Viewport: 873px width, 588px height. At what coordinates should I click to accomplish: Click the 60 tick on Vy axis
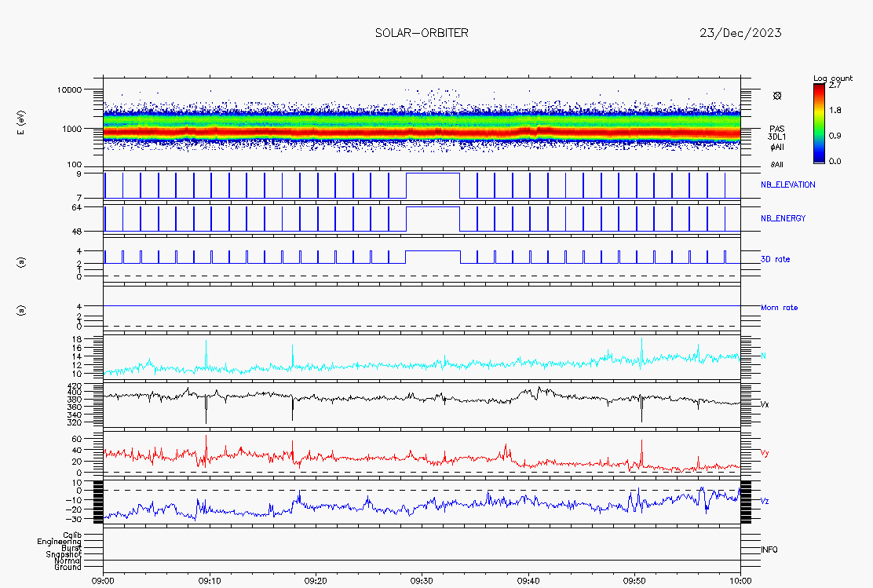click(77, 440)
